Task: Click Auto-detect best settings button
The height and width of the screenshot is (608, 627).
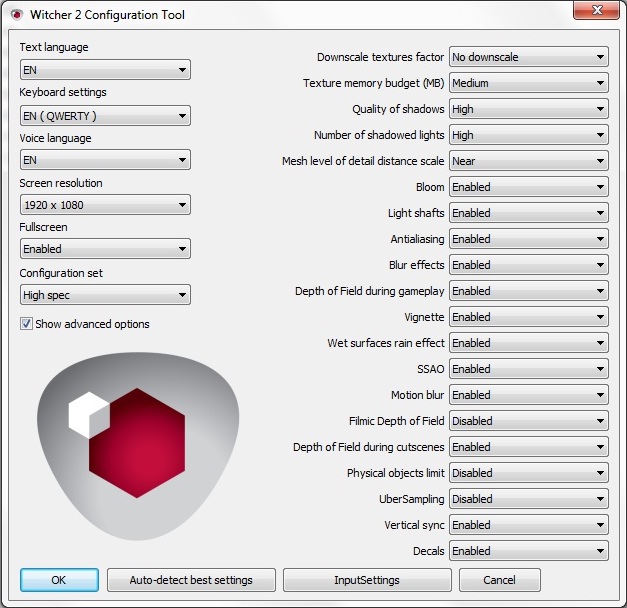Action: click(191, 580)
